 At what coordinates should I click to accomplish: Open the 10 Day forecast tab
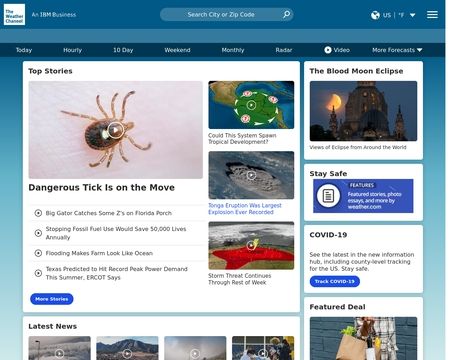123,50
